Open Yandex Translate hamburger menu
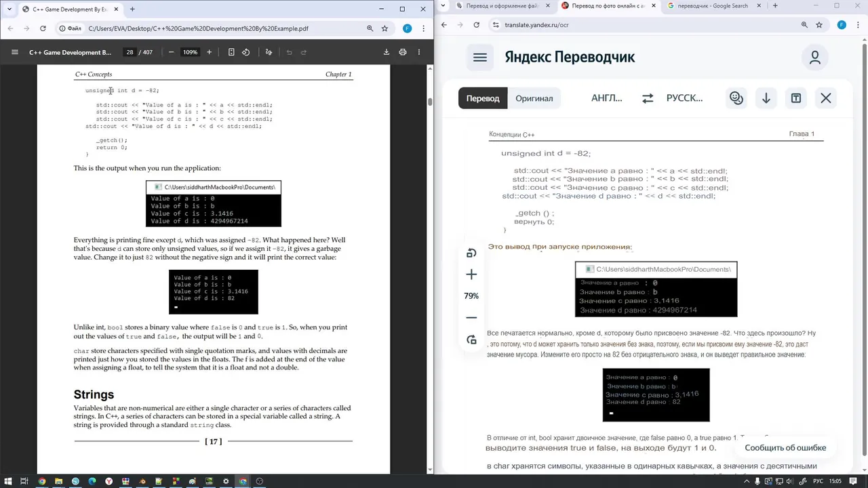The height and width of the screenshot is (488, 868). (480, 58)
